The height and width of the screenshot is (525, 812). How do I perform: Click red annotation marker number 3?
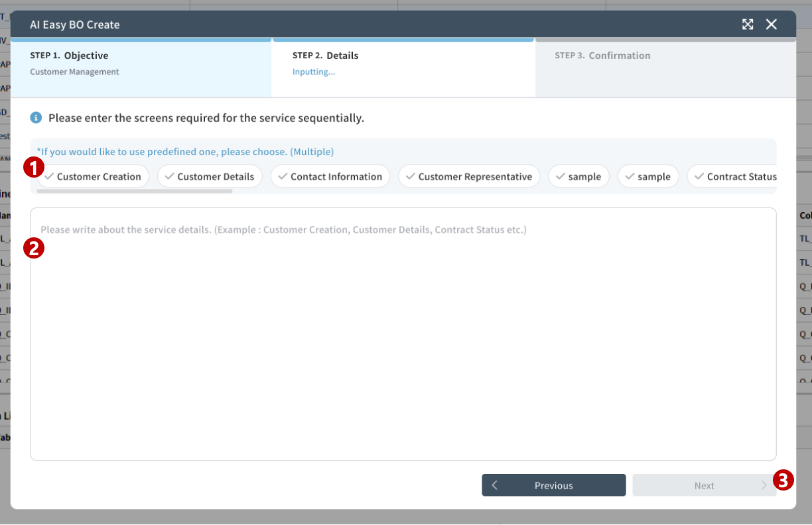pyautogui.click(x=784, y=480)
